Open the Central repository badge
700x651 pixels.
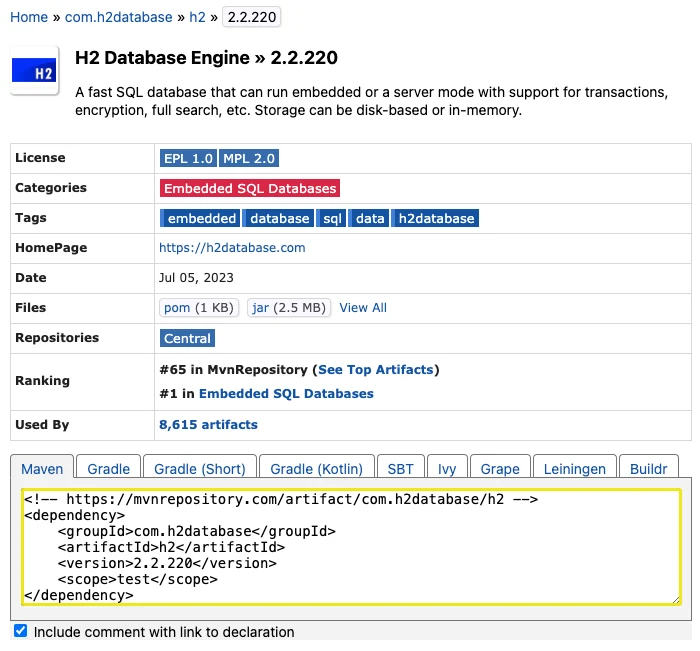click(188, 338)
